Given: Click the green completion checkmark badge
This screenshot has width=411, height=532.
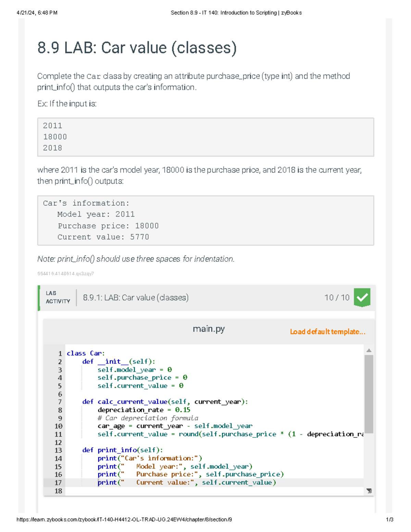Looking at the screenshot, I should point(362,297).
